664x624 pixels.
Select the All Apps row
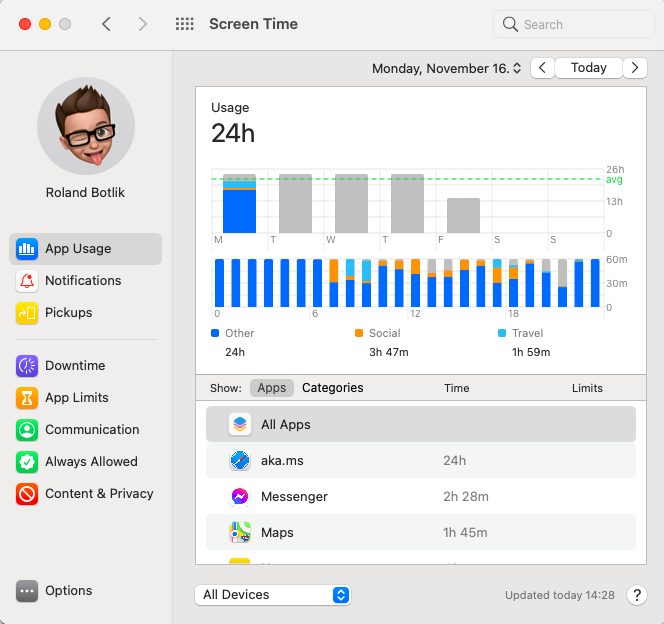tap(421, 424)
